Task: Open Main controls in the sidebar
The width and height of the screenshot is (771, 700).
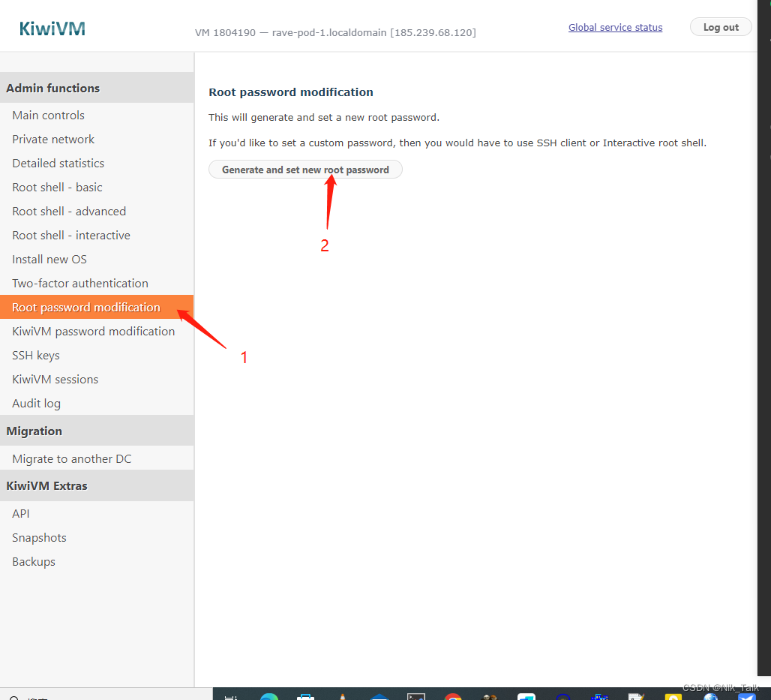Action: tap(48, 115)
